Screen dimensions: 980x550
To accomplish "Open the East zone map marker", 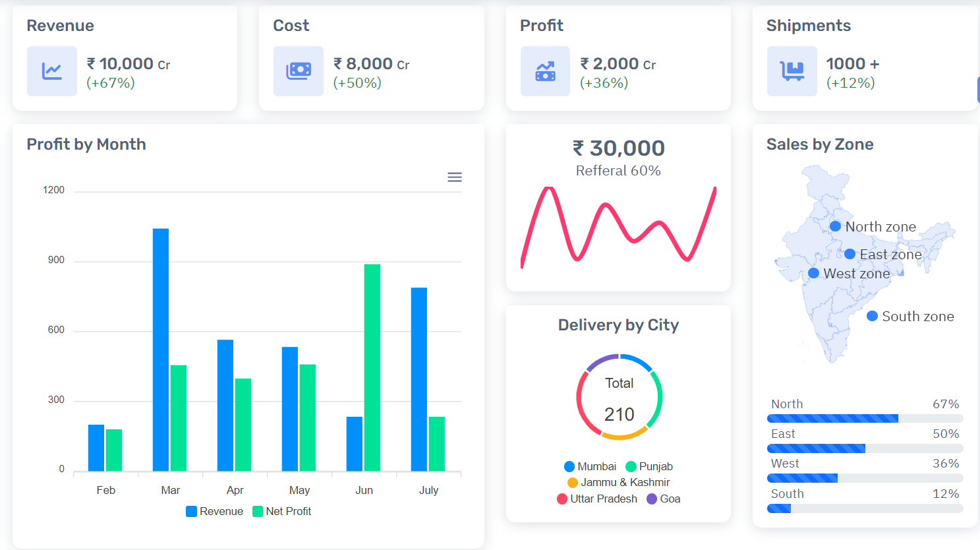I will (850, 254).
